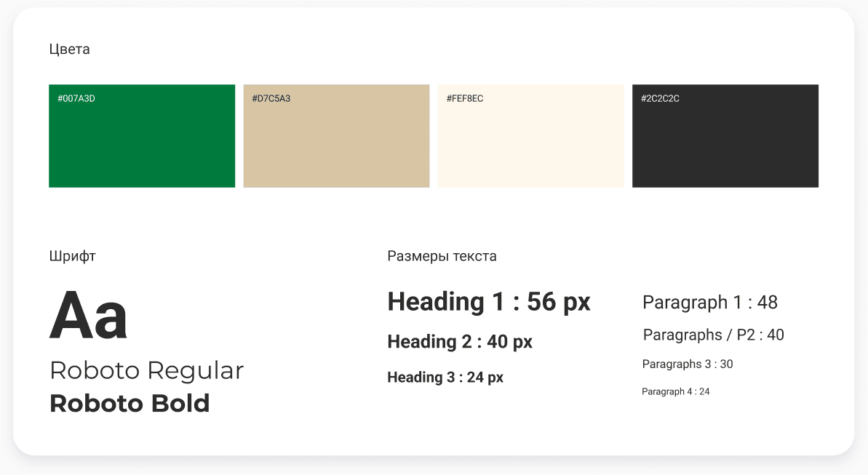The width and height of the screenshot is (868, 475).
Task: Click the Paragraph 1 : 48 sample
Action: tap(710, 303)
